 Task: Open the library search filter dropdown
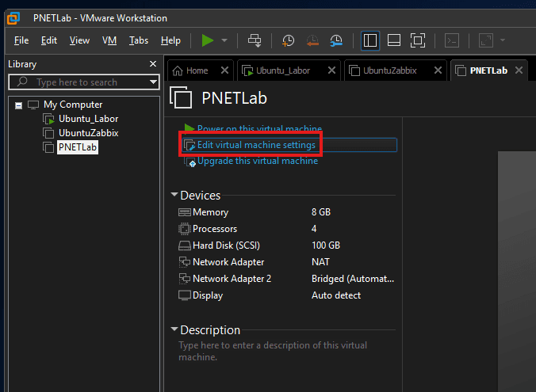click(153, 82)
